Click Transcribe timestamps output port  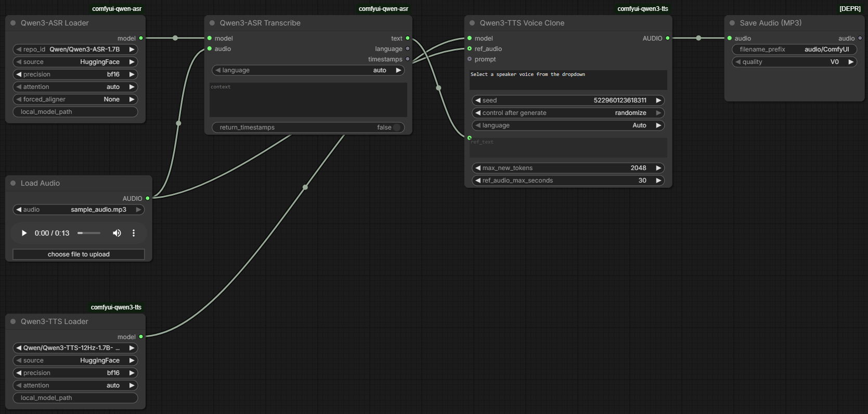(408, 59)
